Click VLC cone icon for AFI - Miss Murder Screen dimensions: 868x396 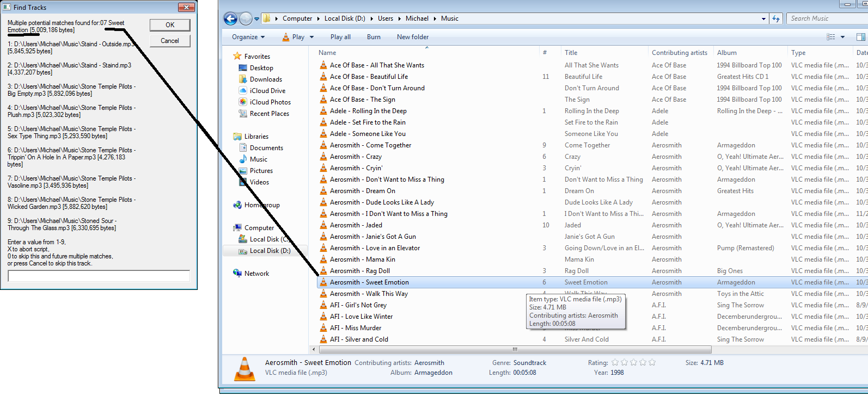coord(323,328)
